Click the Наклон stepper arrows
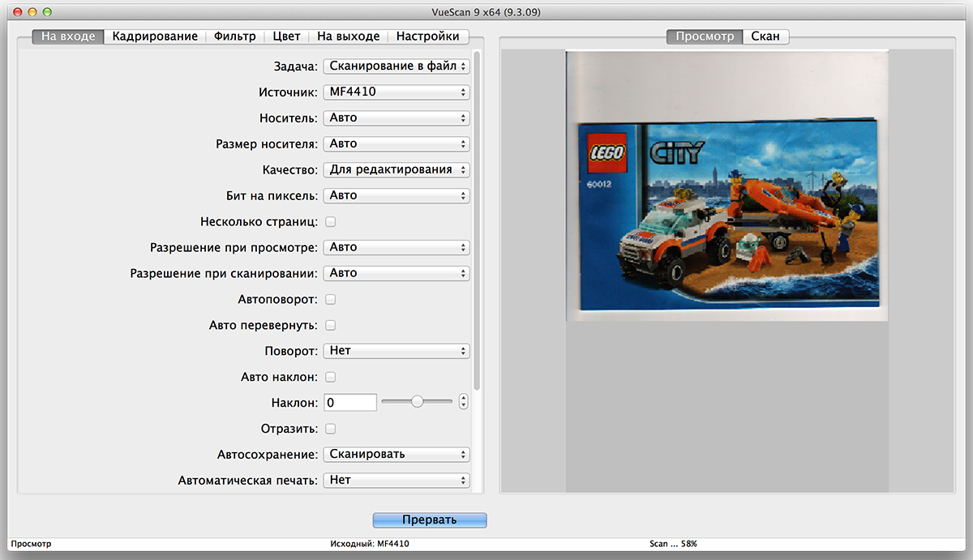Screen dimensions: 973x560 click(464, 402)
